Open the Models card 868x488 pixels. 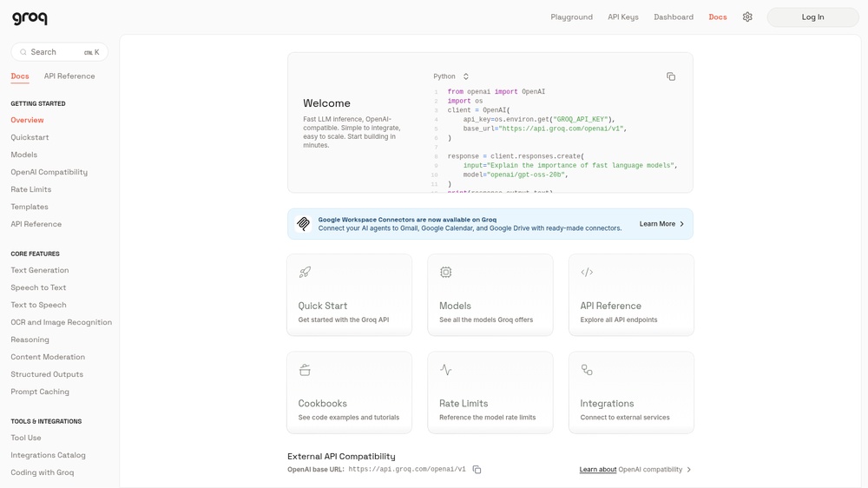point(490,294)
